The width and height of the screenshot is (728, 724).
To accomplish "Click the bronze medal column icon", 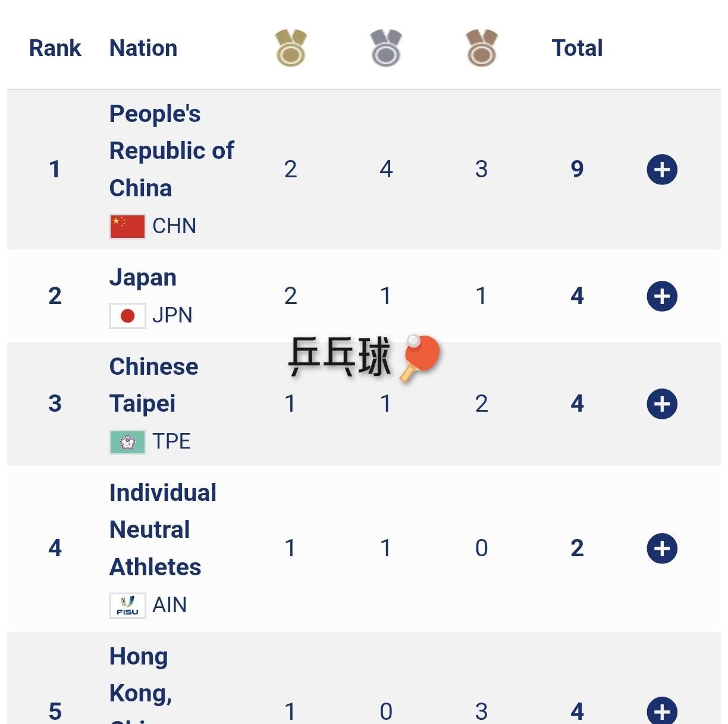I will click(x=481, y=48).
